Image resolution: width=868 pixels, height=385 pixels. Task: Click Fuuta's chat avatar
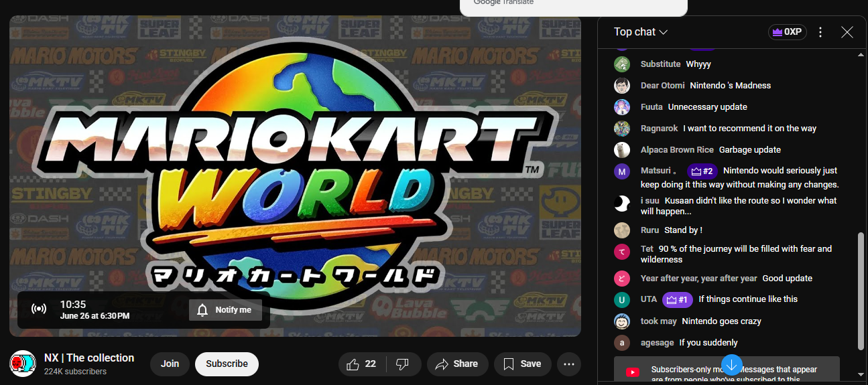pos(622,107)
